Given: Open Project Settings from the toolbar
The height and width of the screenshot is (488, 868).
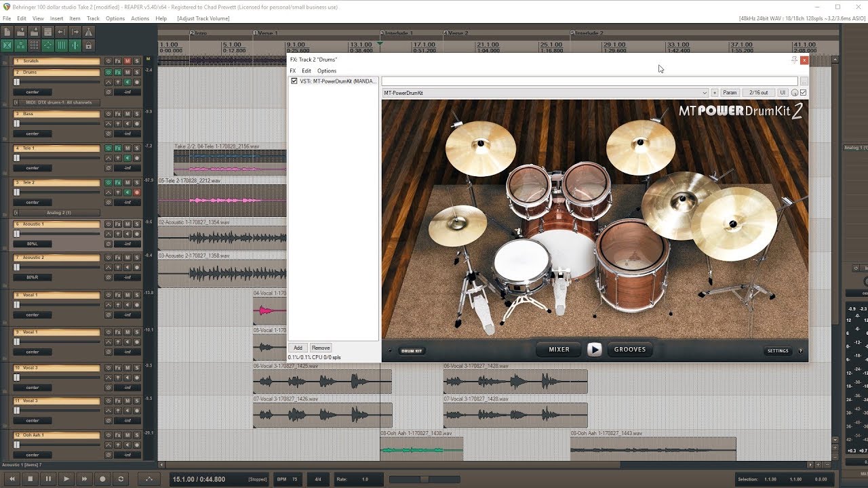Looking at the screenshot, I should (x=47, y=32).
